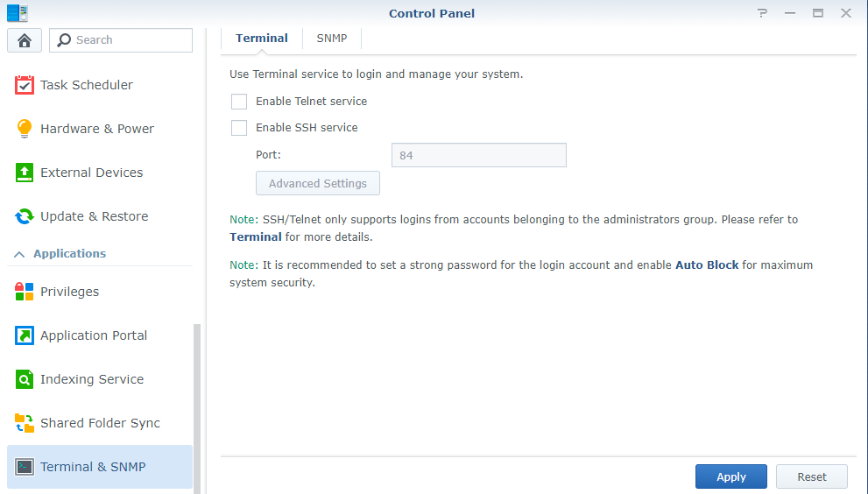Viewport: 868px width, 494px height.
Task: Enable the Telnet service checkbox
Action: pyautogui.click(x=239, y=102)
